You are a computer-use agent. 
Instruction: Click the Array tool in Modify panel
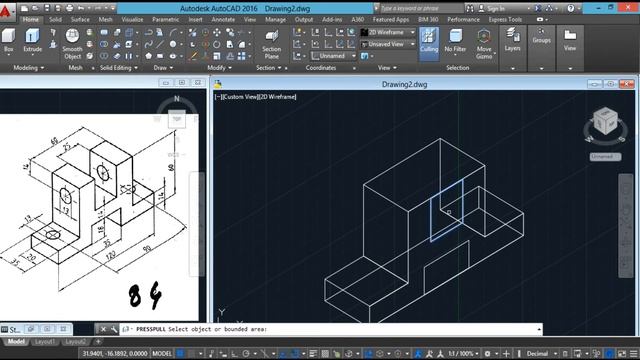242,56
